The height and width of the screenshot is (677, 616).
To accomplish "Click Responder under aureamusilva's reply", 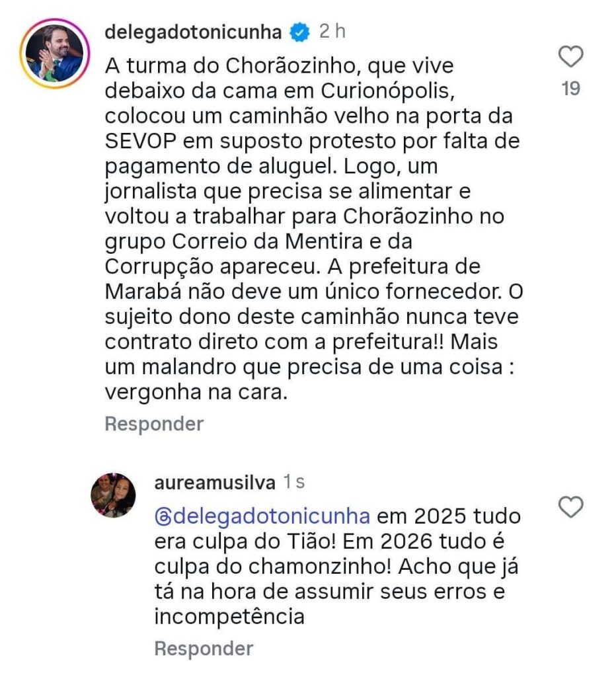I will point(204,649).
